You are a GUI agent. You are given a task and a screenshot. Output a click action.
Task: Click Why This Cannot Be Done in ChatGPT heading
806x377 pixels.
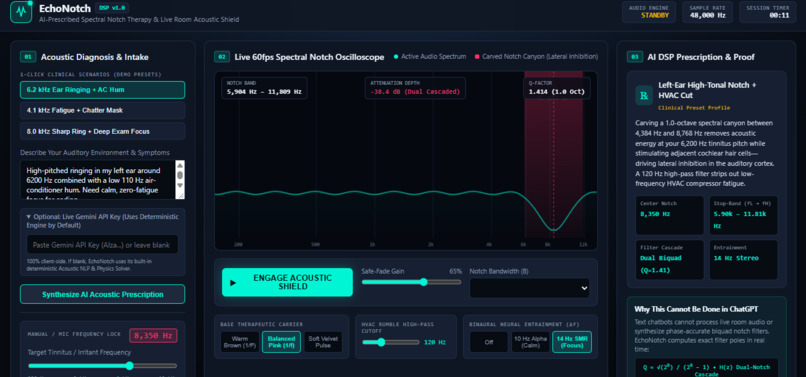696,309
